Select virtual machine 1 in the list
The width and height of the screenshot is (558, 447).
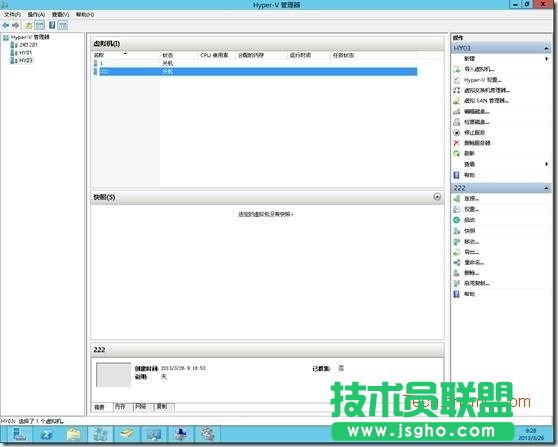[254, 63]
